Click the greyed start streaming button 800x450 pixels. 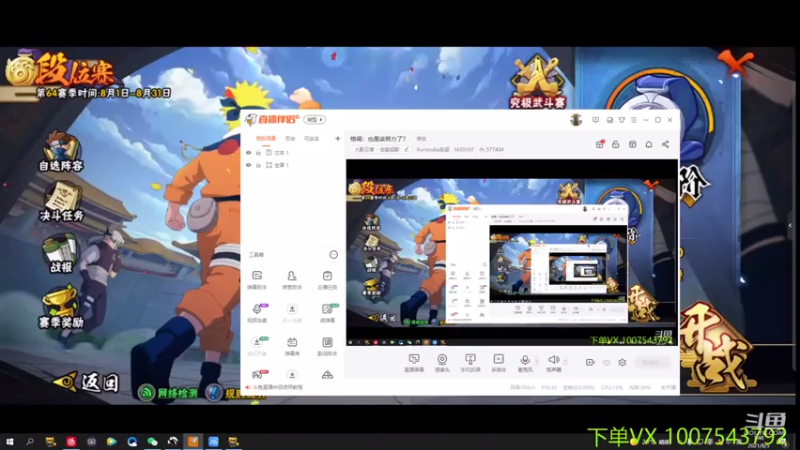652,362
